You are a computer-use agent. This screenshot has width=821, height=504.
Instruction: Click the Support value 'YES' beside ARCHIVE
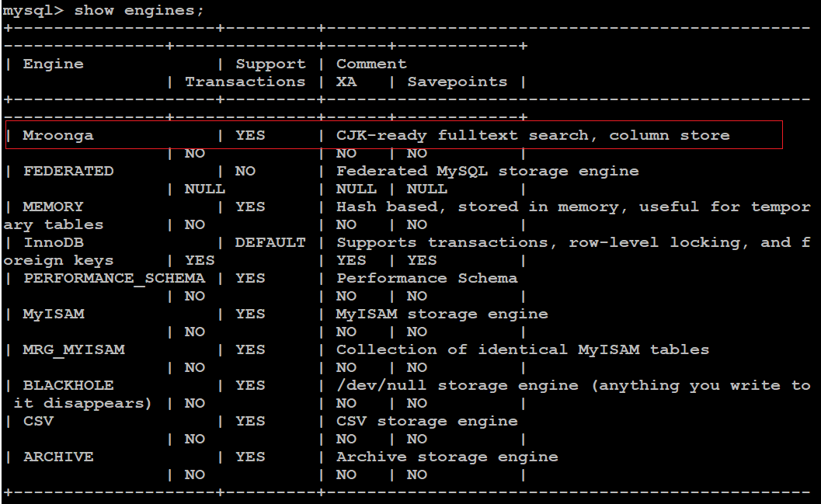[250, 457]
